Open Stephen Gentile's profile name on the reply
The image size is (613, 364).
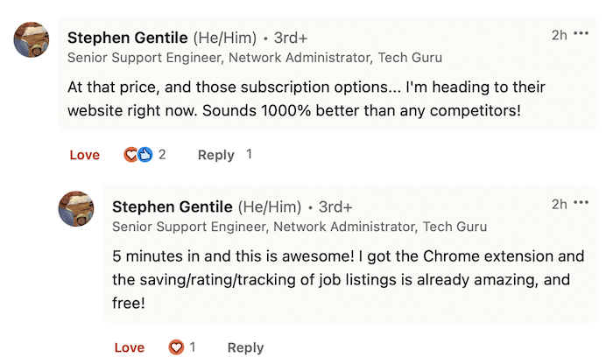tap(173, 207)
